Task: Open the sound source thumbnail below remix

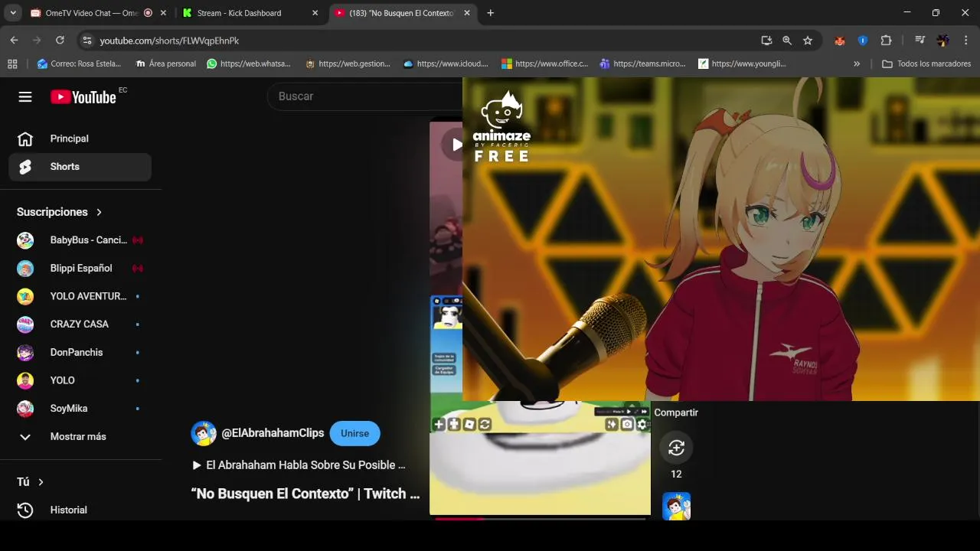Action: 676,507
